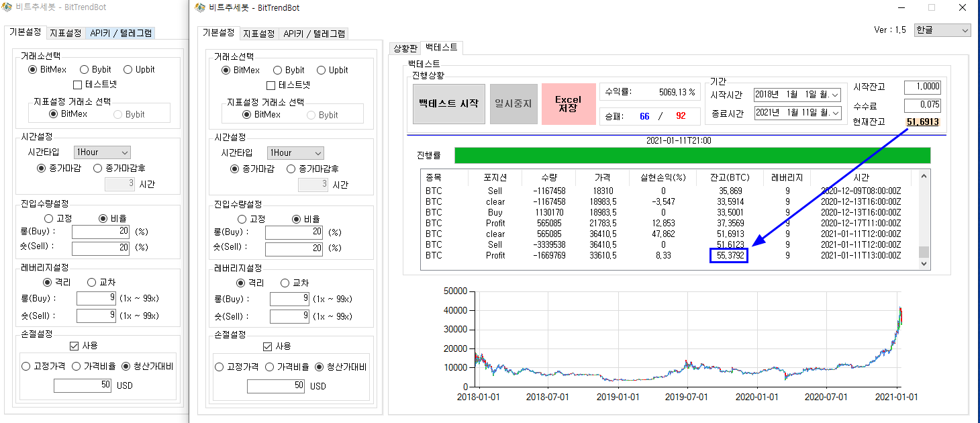Choose 교차 leverage radio in front window
The width and height of the screenshot is (980, 423).
point(285,283)
